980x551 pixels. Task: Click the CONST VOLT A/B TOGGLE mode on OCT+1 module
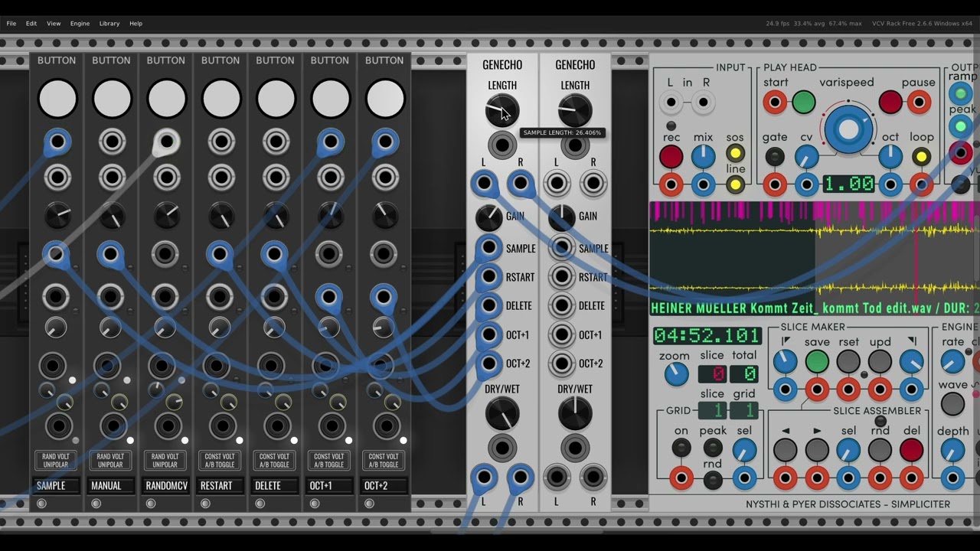(328, 461)
